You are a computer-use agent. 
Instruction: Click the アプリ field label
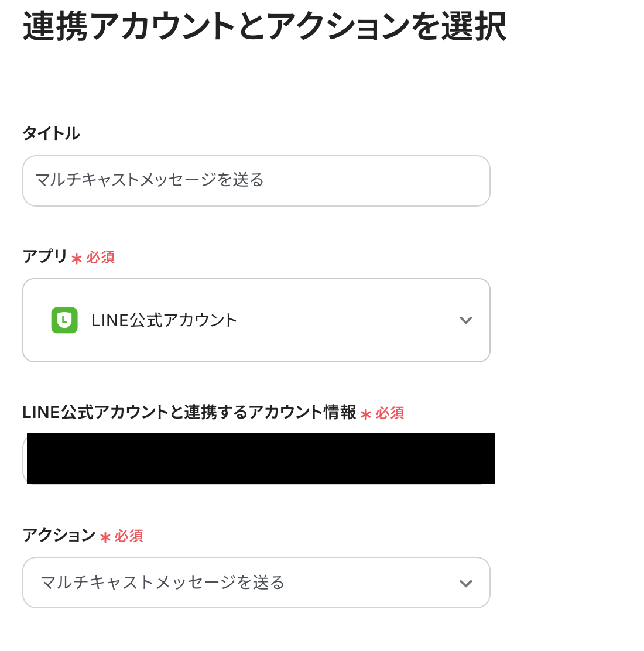coord(44,256)
